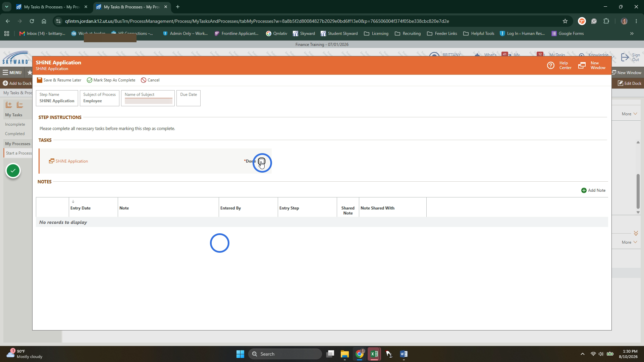Viewport: 644px width, 362px height.
Task: Click the second chart icon in sidebar
Action: coord(20,105)
